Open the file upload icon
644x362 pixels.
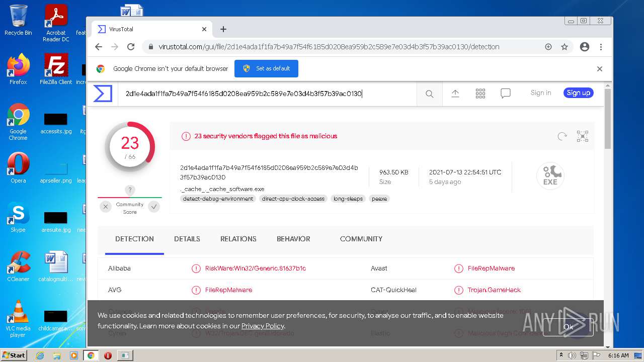click(455, 93)
